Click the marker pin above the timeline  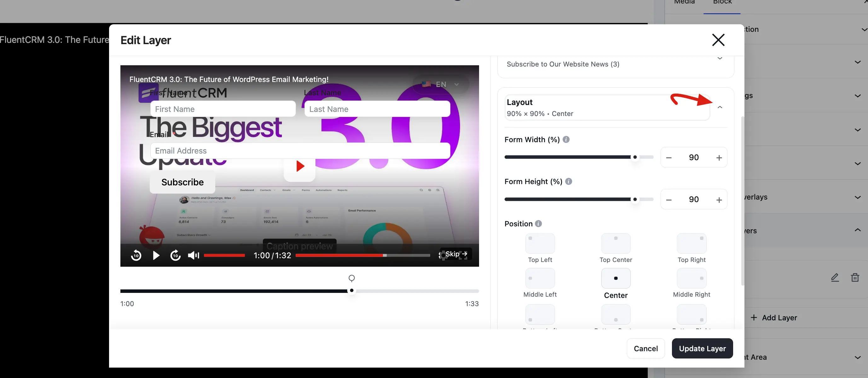pyautogui.click(x=351, y=278)
